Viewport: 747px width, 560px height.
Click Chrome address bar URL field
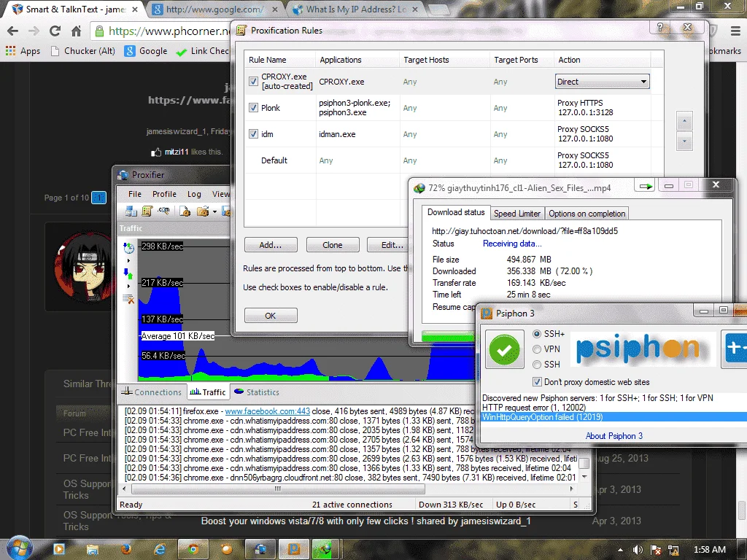point(160,31)
